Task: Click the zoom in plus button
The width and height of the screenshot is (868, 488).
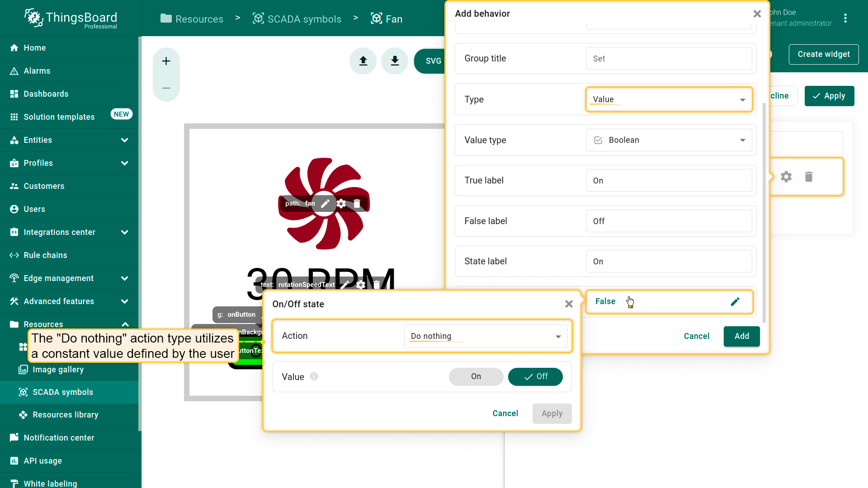Action: point(166,61)
